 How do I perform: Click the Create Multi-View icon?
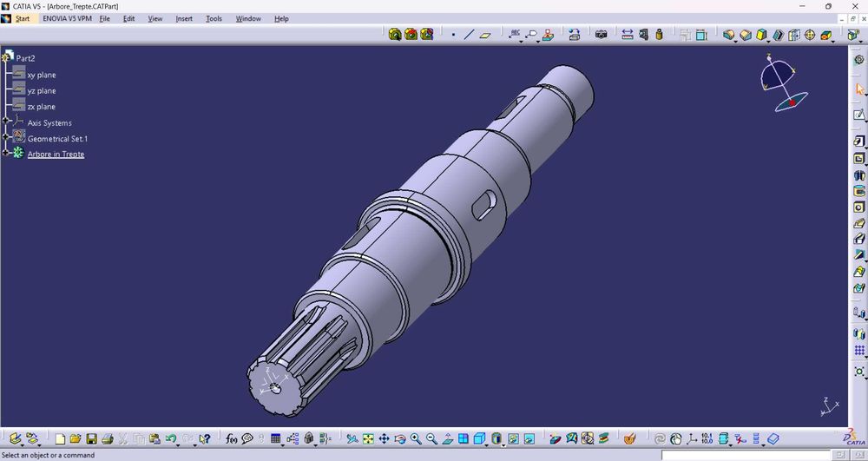pos(464,439)
